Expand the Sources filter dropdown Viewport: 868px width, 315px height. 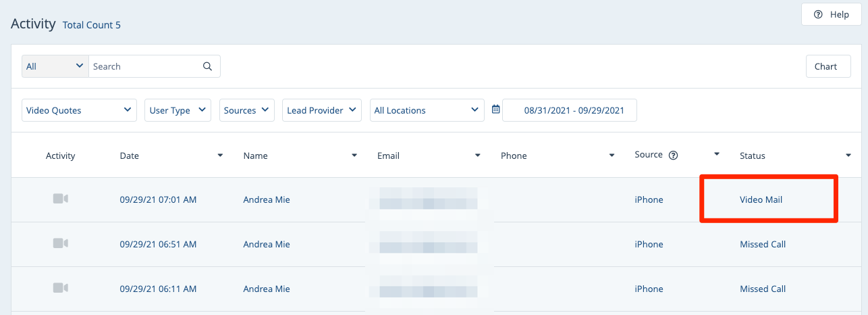(246, 110)
